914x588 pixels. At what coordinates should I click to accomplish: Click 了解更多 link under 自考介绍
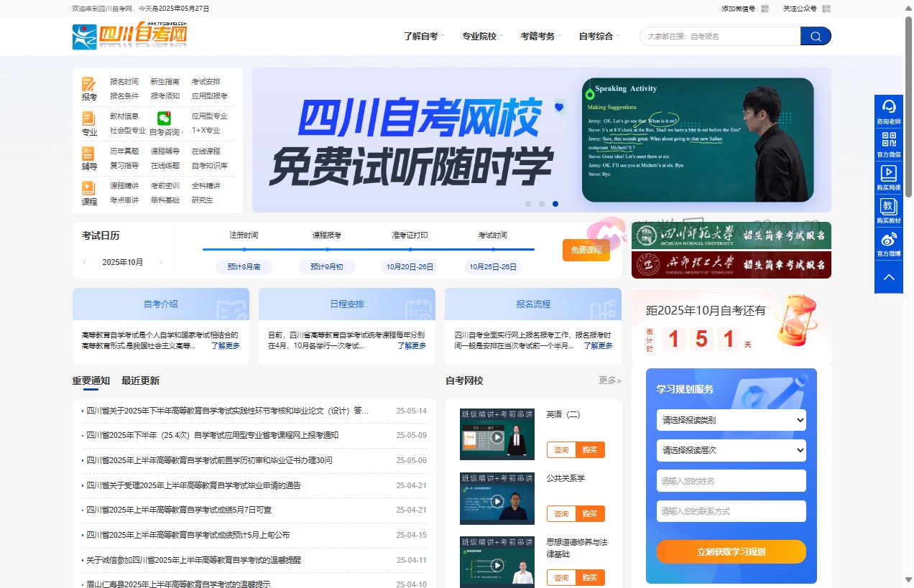[x=226, y=345]
